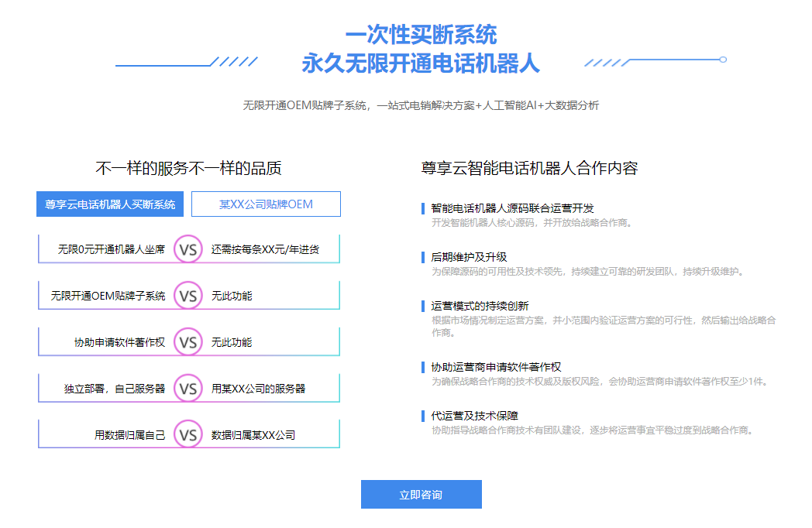Viewport: 812px width, 528px height.
Task: Click main title 一次性买断系统
Action: pos(421,35)
